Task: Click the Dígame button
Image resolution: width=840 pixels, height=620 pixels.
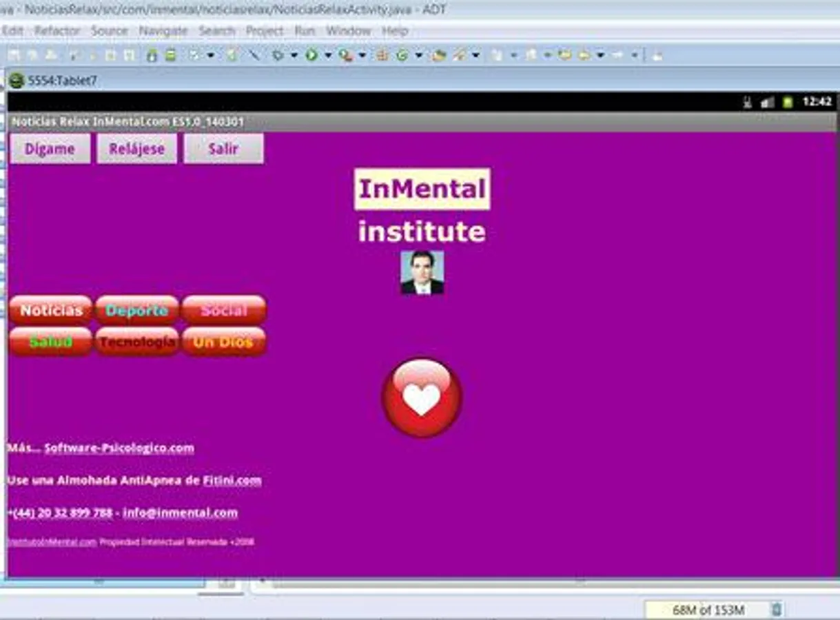Action: (50, 149)
